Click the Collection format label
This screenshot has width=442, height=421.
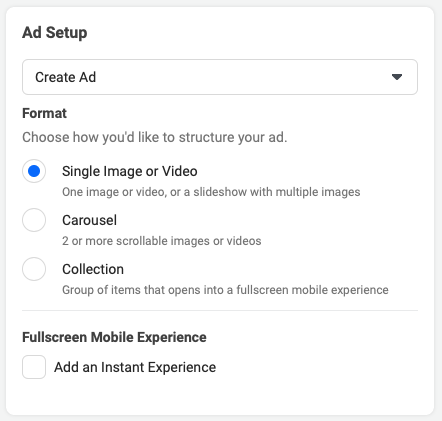(x=93, y=269)
